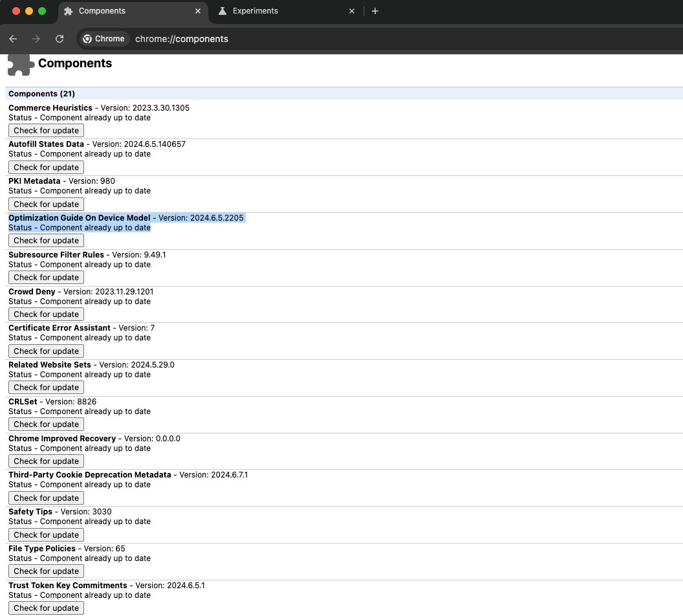This screenshot has height=616, width=683.
Task: Switch to the Experiments tab
Action: click(x=286, y=12)
